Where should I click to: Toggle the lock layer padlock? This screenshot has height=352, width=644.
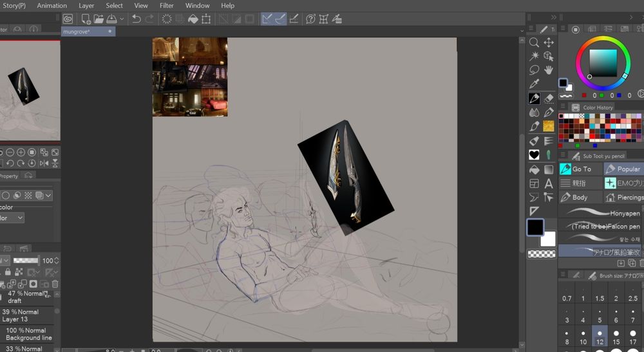click(8, 272)
